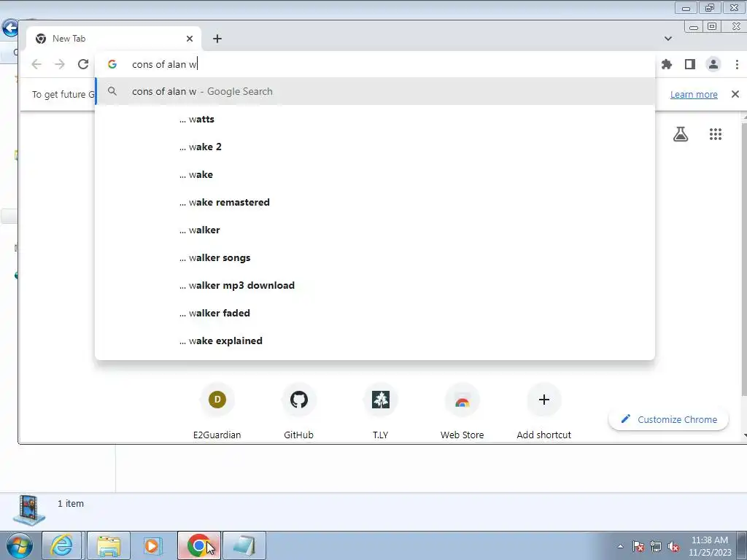Select the 'cons of alan w - Google Search' row
The height and width of the screenshot is (560, 747).
(x=375, y=91)
